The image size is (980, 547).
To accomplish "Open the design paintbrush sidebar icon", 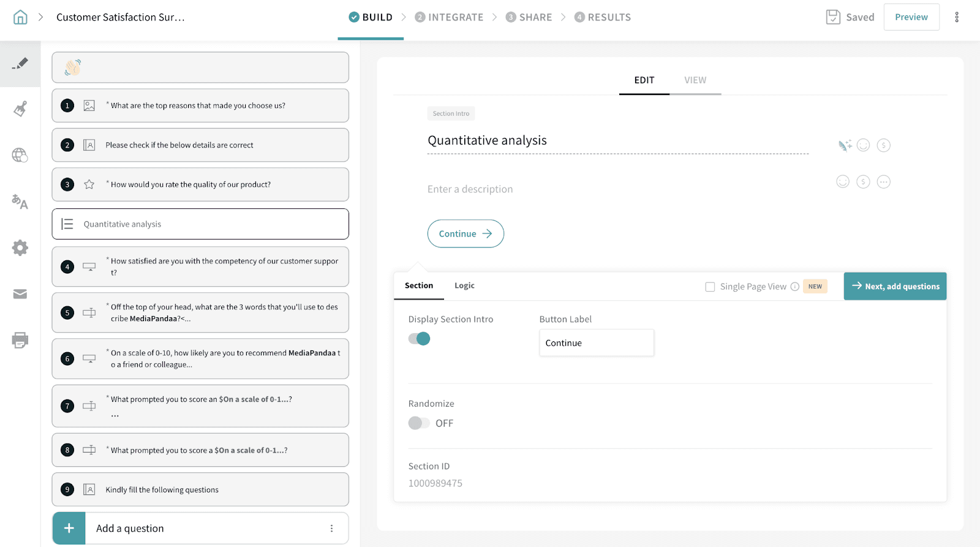I will [20, 109].
